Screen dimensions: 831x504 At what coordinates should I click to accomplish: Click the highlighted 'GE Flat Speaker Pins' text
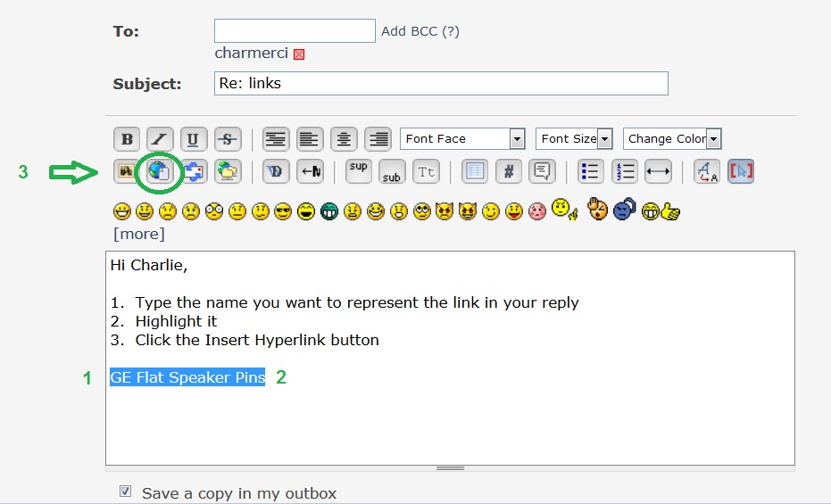pos(187,377)
